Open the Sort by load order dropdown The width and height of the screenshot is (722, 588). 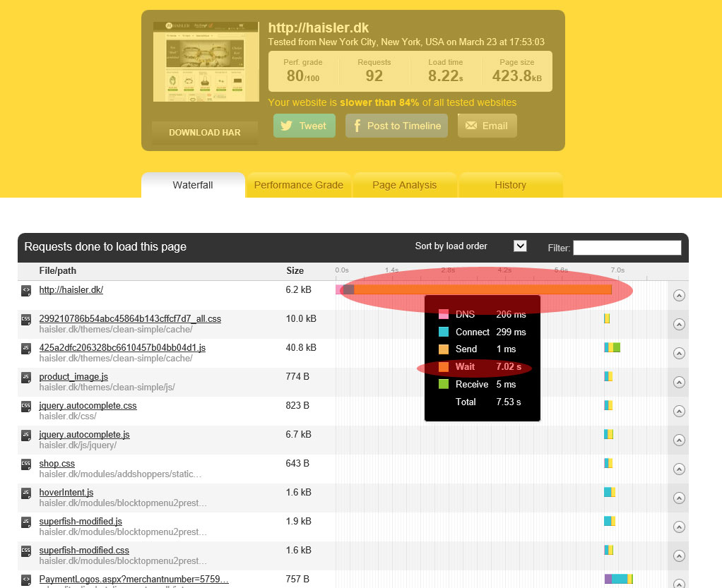click(520, 246)
